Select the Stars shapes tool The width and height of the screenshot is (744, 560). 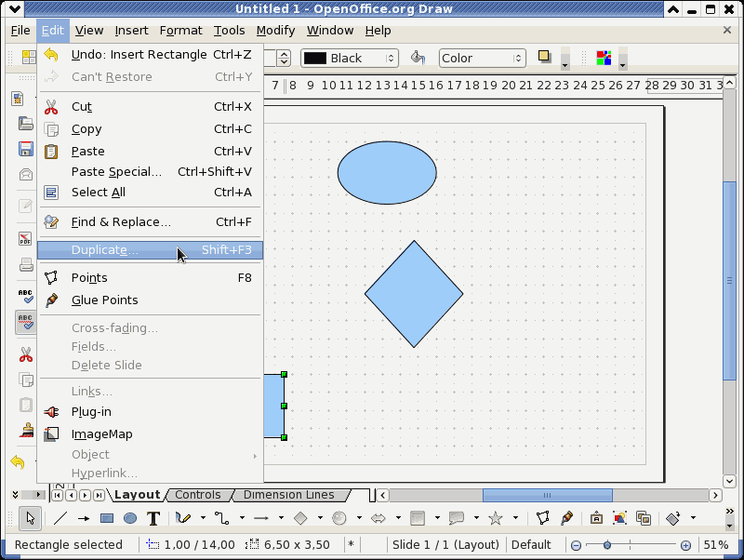click(x=496, y=518)
